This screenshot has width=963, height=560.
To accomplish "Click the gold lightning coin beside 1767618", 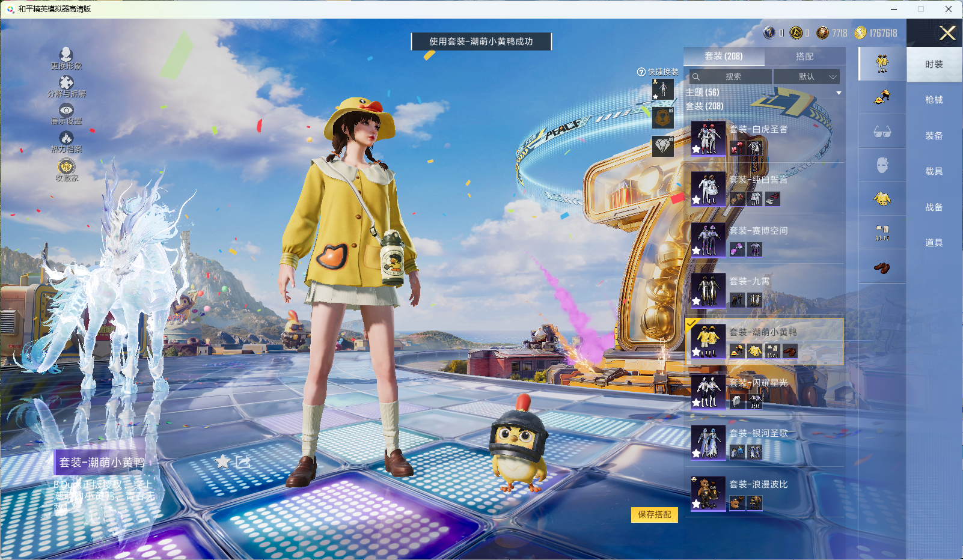I will point(860,33).
